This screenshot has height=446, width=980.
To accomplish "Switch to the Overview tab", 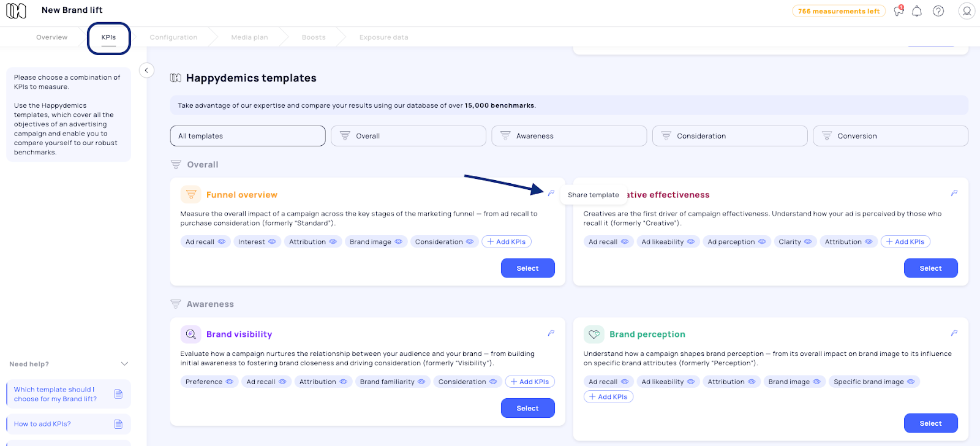I will click(51, 37).
